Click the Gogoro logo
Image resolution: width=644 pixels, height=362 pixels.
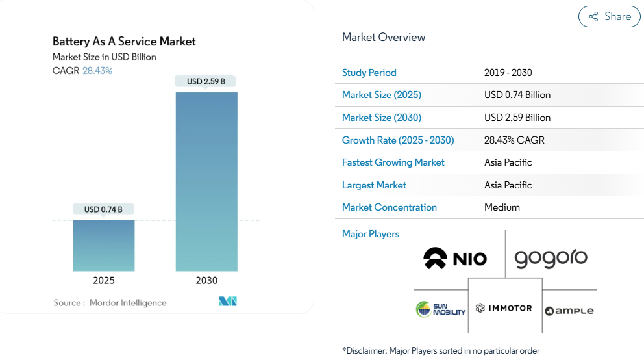tap(551, 259)
